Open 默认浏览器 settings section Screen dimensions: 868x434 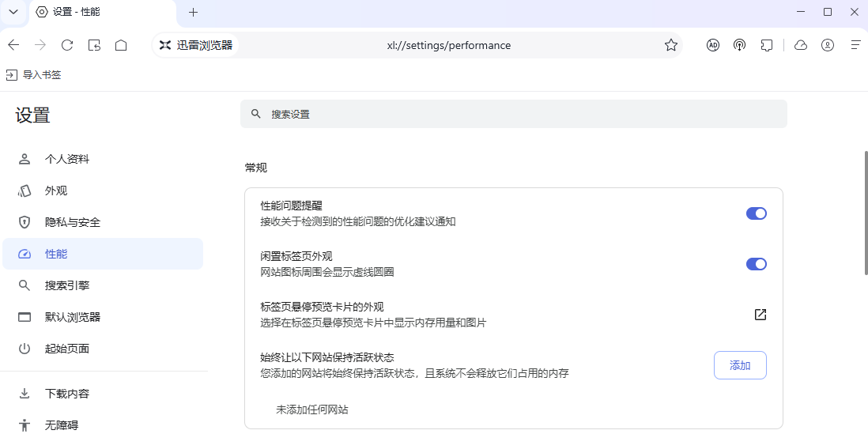(103, 317)
